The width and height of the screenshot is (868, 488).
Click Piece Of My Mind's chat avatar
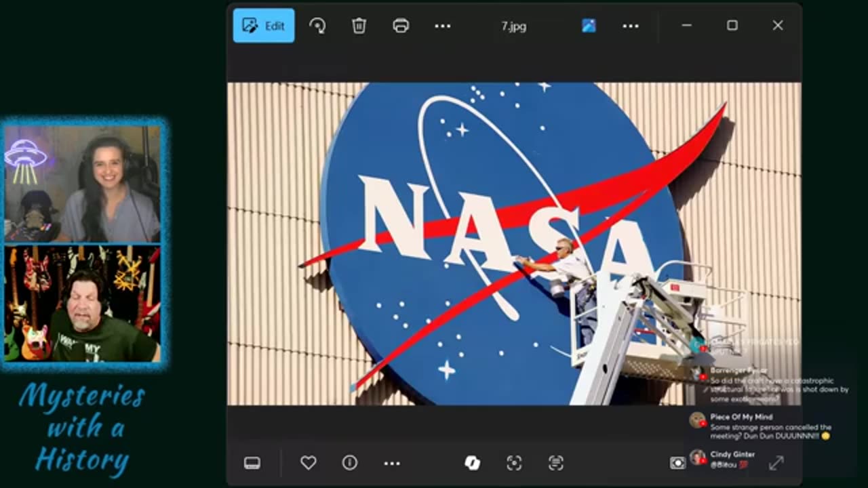pos(697,420)
